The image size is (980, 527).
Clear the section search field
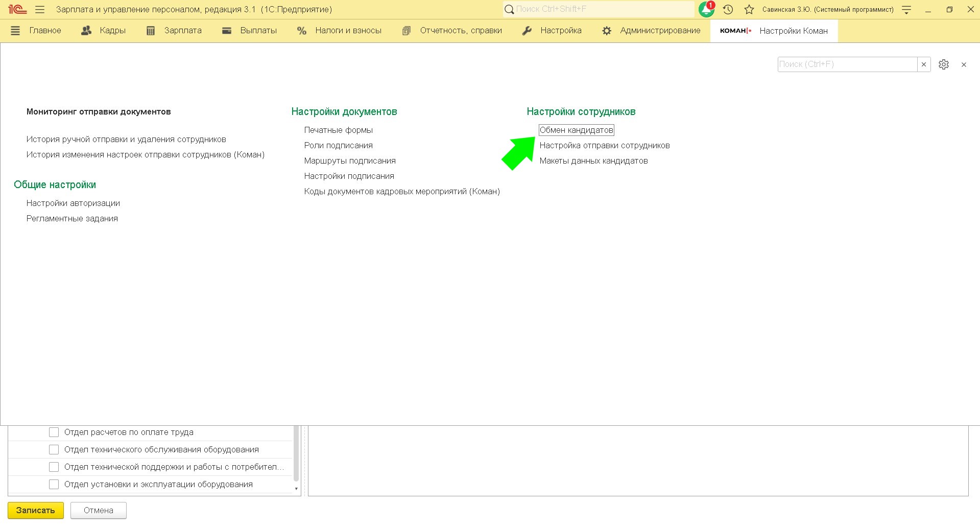coord(924,64)
